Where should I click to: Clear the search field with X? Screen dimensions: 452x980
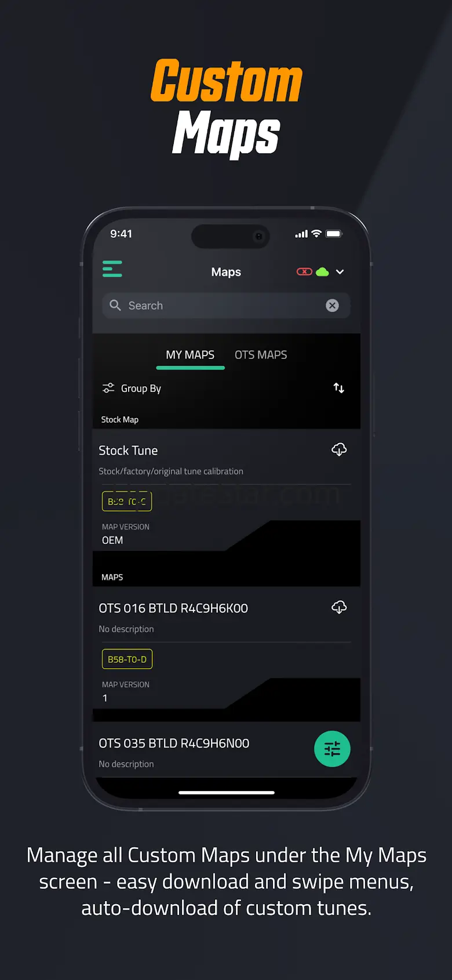coord(332,306)
